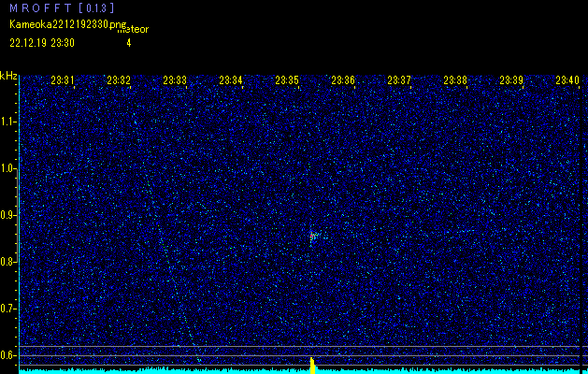This screenshot has height=374, width=588.
Task: Click the 23:31 time marker
Action: pos(63,80)
